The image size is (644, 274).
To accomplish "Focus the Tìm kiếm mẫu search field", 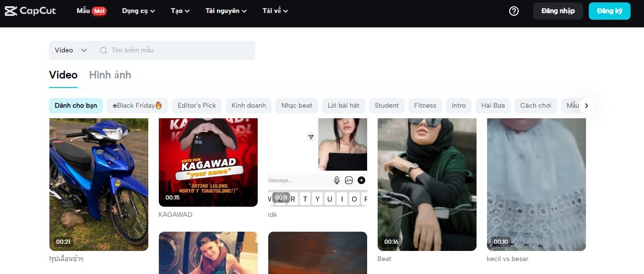I will point(174,50).
